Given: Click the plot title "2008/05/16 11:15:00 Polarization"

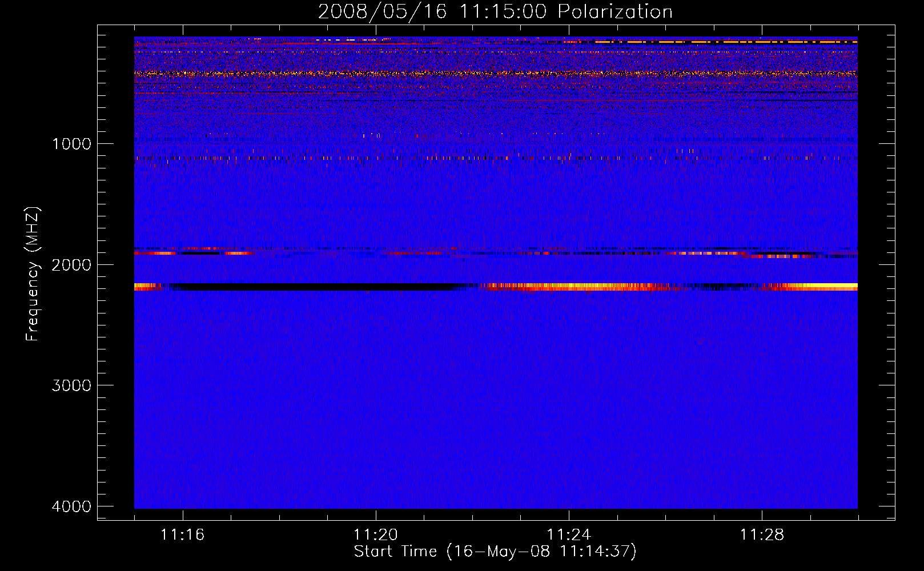Looking at the screenshot, I should click(495, 12).
